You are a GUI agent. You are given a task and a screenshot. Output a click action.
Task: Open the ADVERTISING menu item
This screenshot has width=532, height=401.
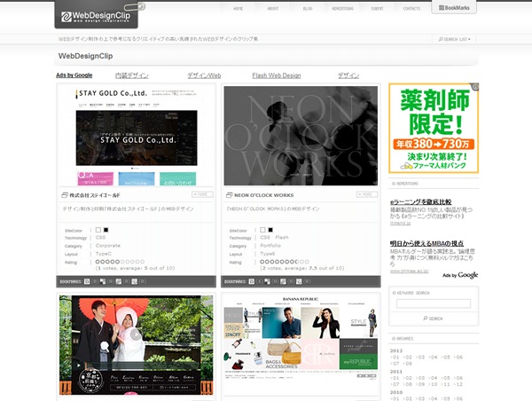pos(342,9)
